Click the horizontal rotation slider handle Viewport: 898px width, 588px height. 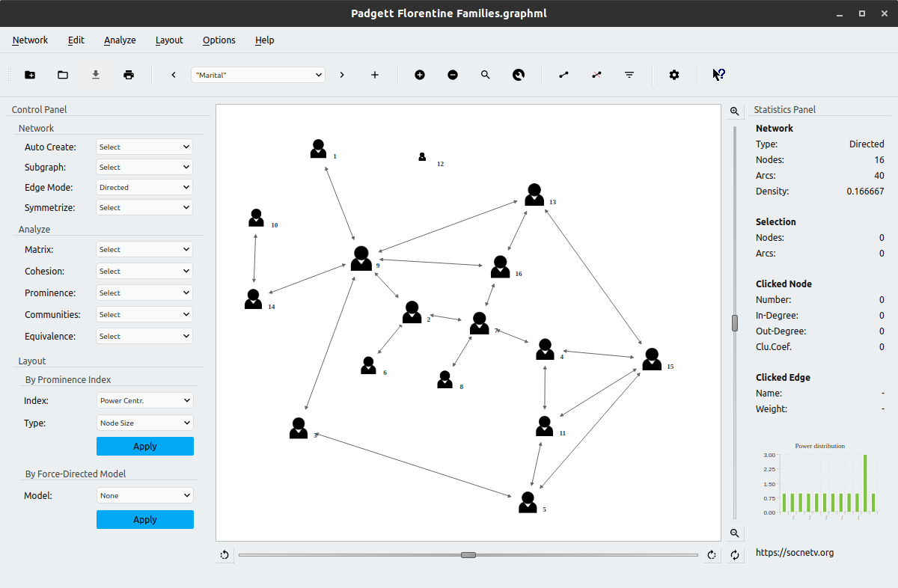tap(468, 555)
